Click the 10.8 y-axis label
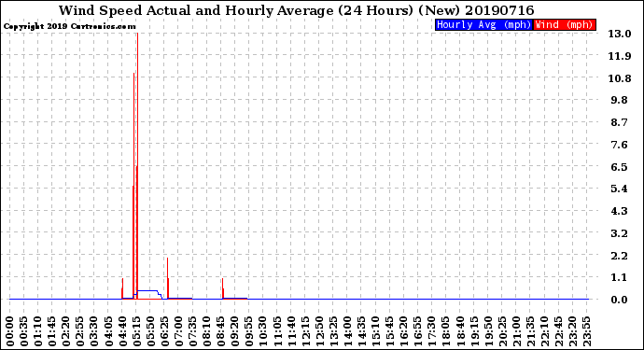 [x=620, y=78]
